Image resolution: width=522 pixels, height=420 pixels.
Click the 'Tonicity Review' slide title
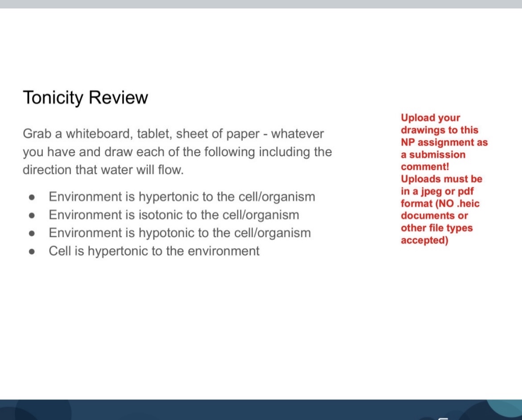coord(85,98)
